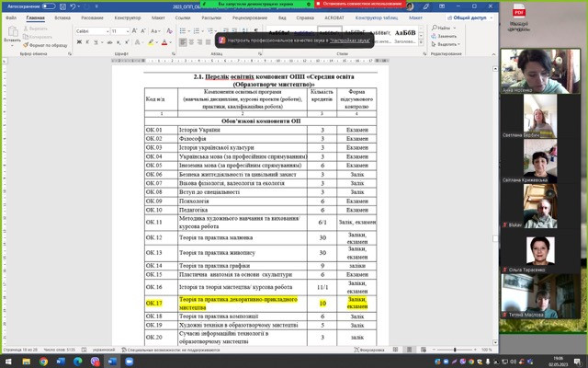Open the Выделить dropdown

[446, 44]
